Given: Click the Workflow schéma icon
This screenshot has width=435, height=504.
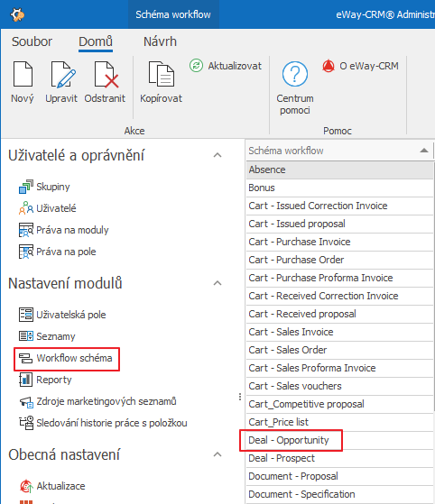Looking at the screenshot, I should pyautogui.click(x=26, y=358).
